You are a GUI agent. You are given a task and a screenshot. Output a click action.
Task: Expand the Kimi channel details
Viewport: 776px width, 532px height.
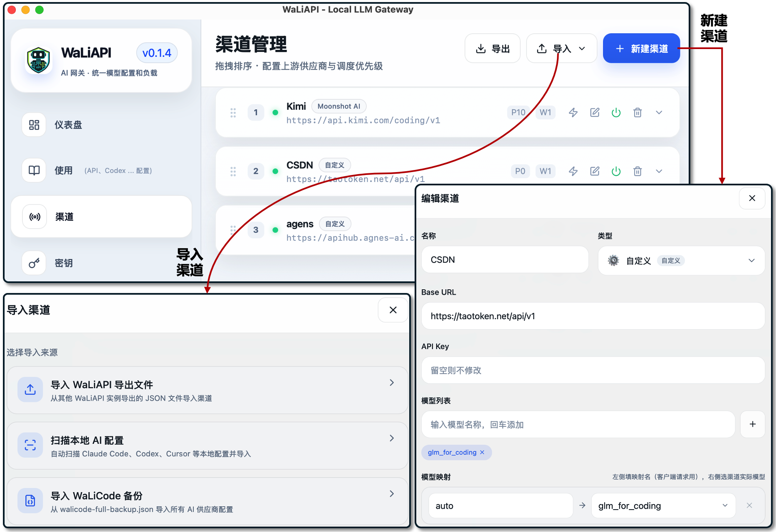659,113
